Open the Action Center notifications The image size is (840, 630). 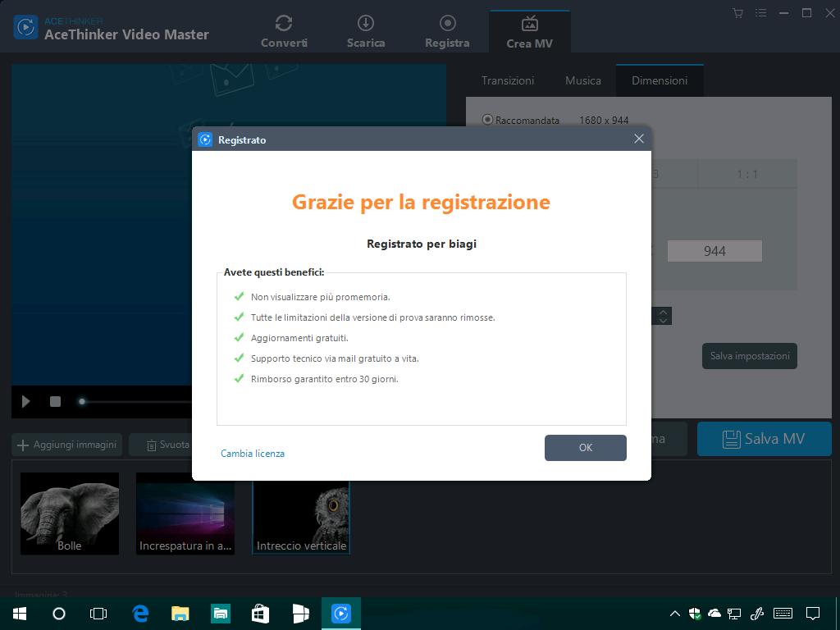(813, 614)
